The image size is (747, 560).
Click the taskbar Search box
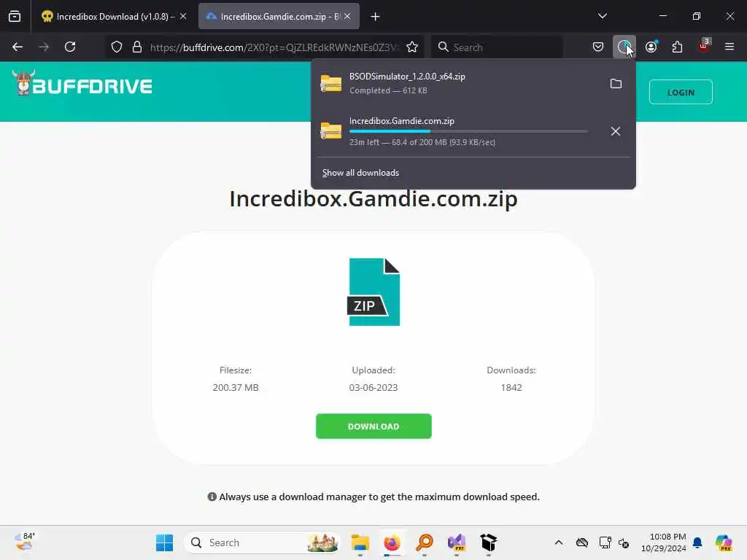(263, 542)
